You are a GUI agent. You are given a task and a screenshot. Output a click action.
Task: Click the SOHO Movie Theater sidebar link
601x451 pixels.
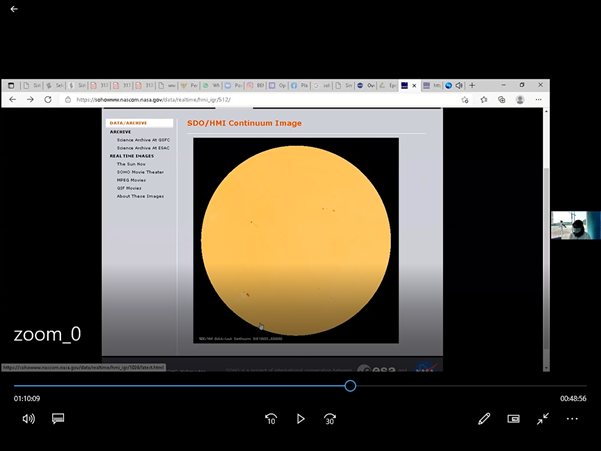(x=140, y=172)
